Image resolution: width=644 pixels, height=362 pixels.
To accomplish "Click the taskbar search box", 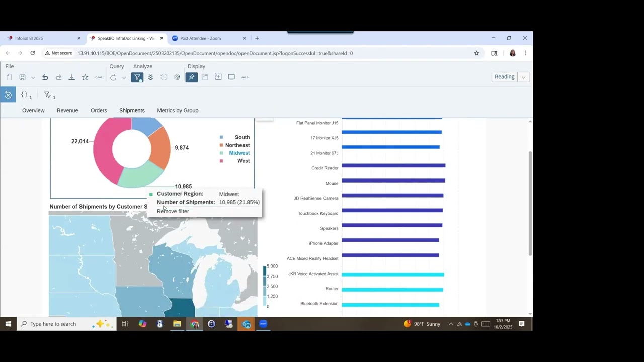I will (x=66, y=324).
